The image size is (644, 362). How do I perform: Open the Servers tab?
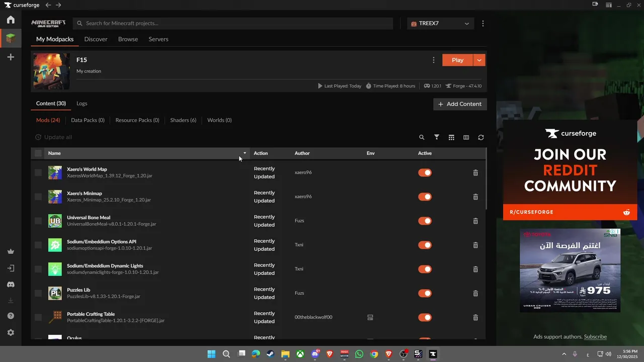coord(158,39)
